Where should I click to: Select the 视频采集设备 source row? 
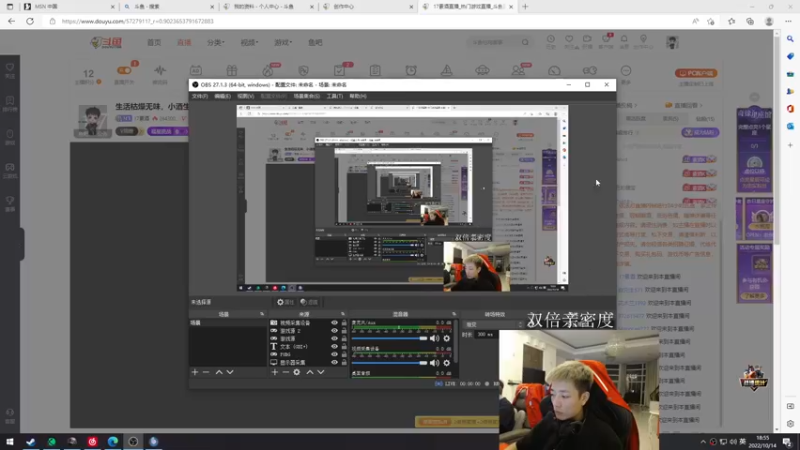click(309, 323)
